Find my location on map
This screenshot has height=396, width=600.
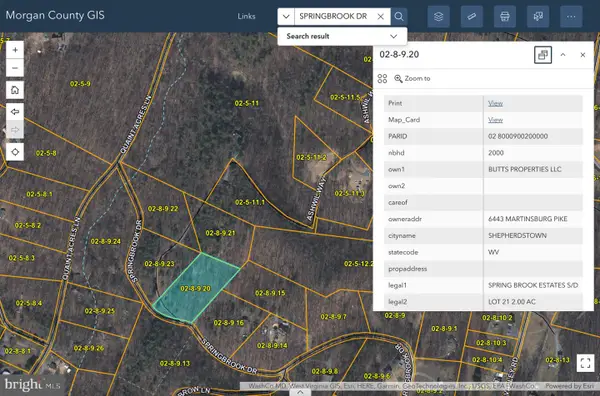[x=15, y=152]
